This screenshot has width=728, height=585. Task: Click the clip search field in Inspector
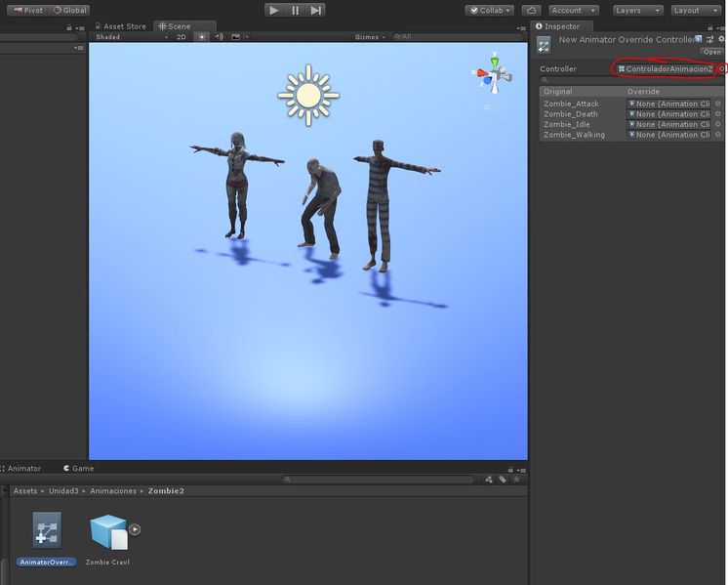click(631, 80)
